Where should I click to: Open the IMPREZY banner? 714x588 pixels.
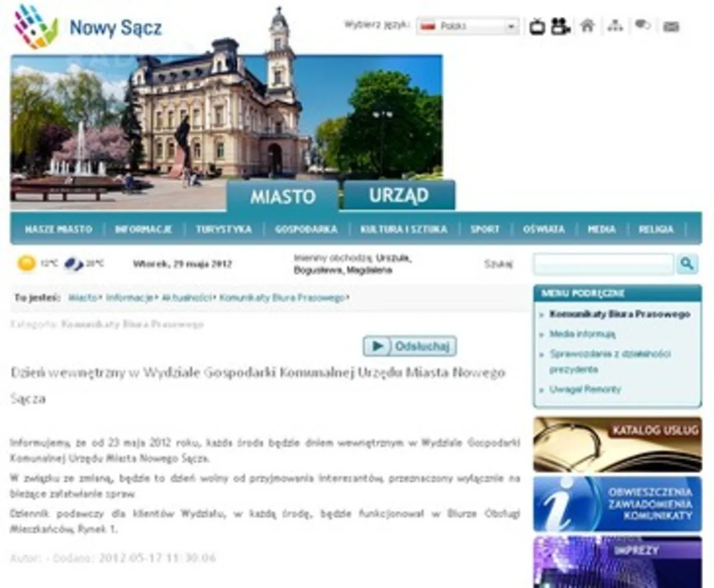pos(618,562)
